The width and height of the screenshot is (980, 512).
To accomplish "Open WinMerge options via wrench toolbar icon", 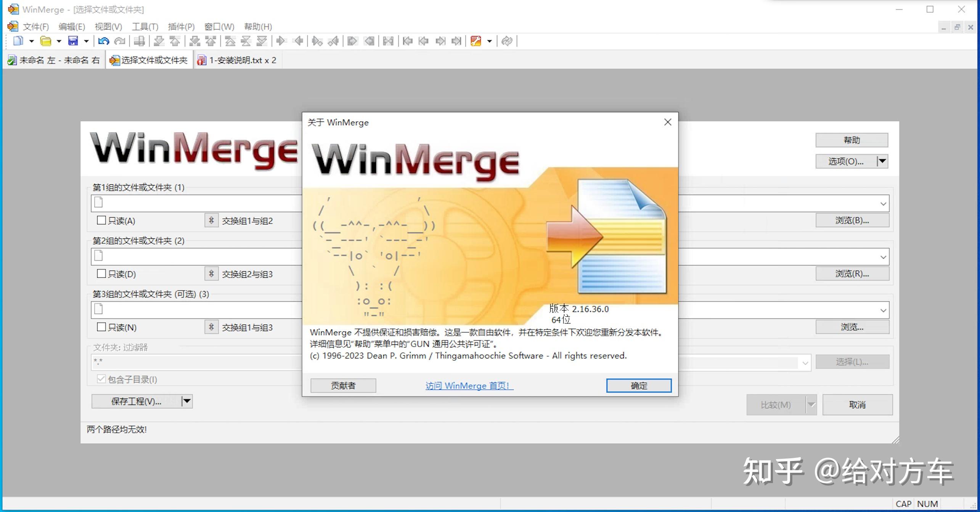I will click(x=476, y=41).
